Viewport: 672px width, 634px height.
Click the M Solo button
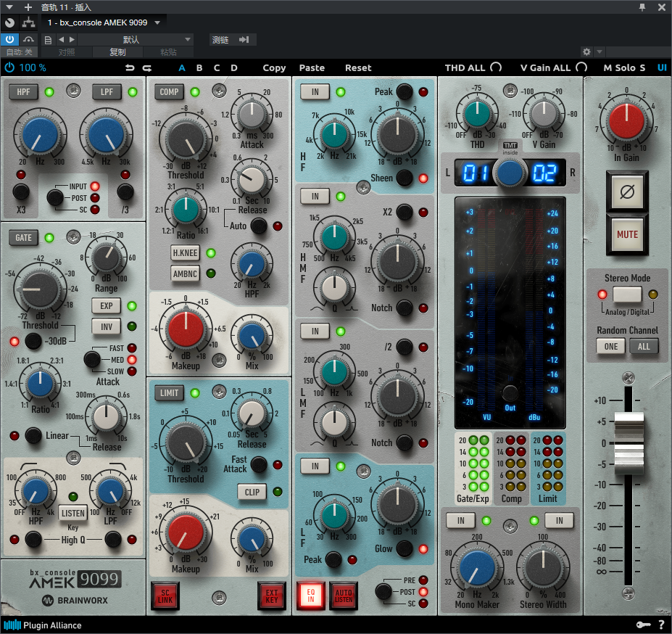click(x=620, y=67)
